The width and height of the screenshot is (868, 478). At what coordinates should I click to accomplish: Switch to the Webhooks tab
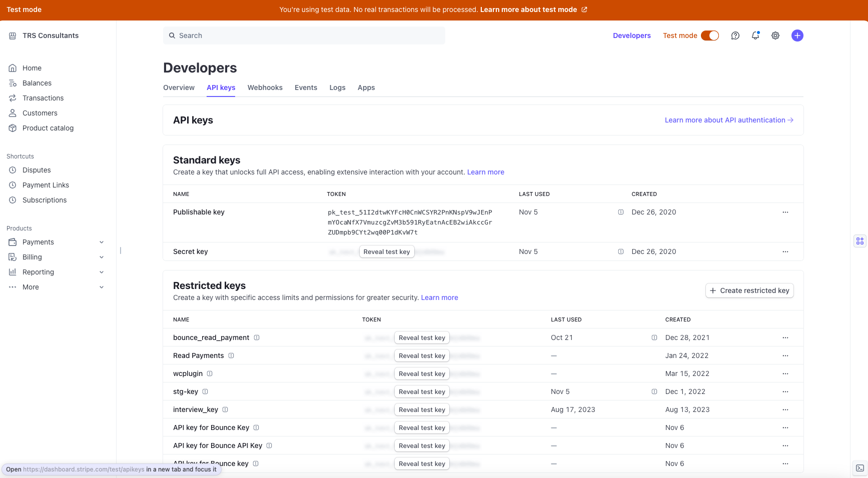(x=265, y=87)
